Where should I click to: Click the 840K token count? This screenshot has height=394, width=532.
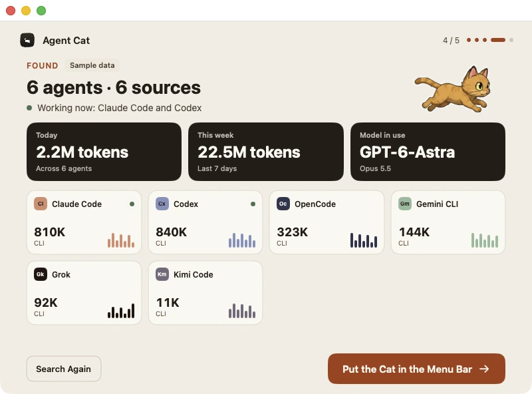pos(172,232)
